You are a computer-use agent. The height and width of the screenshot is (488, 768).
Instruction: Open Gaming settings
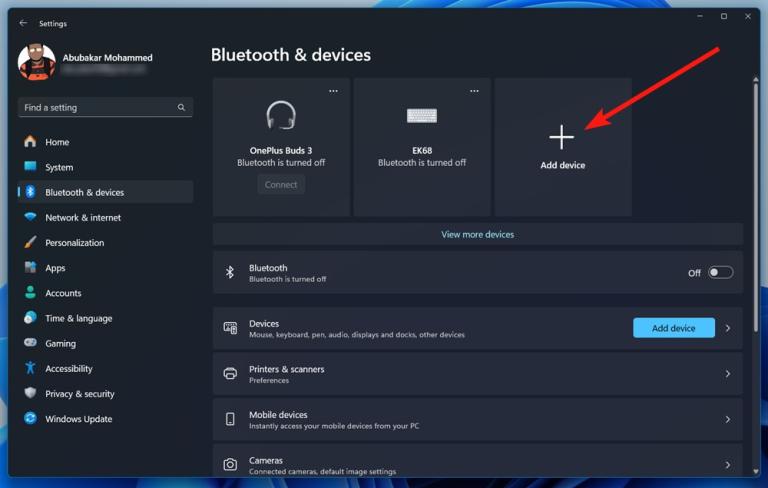pos(105,343)
